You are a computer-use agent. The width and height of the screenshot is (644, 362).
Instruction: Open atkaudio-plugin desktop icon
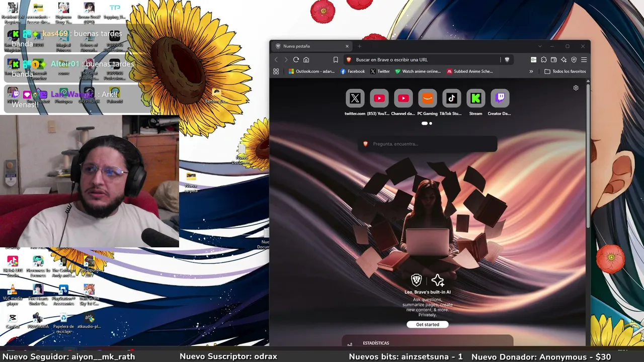pyautogui.click(x=89, y=321)
